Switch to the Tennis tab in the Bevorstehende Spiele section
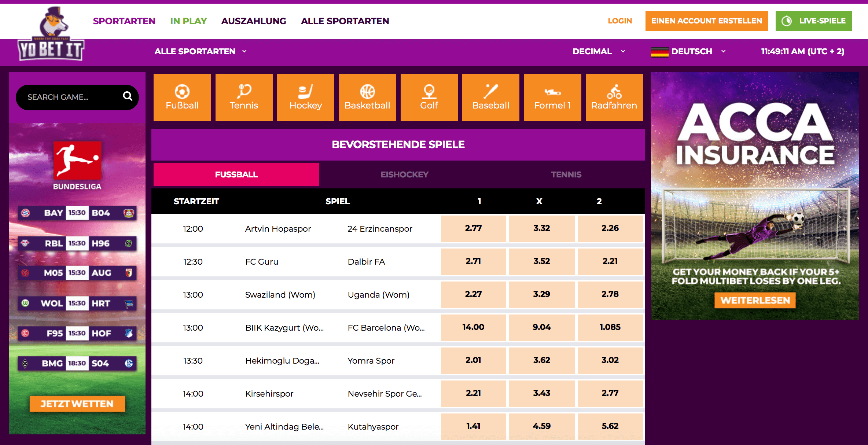 [566, 174]
